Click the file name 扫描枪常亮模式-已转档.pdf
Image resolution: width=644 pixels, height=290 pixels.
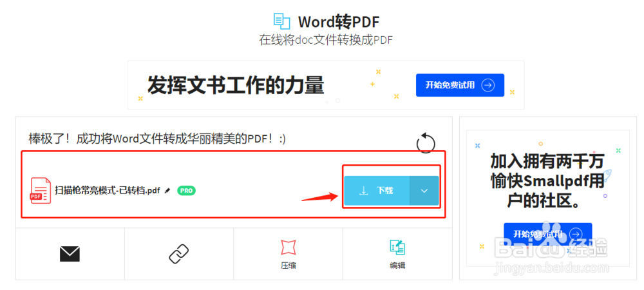tap(107, 191)
